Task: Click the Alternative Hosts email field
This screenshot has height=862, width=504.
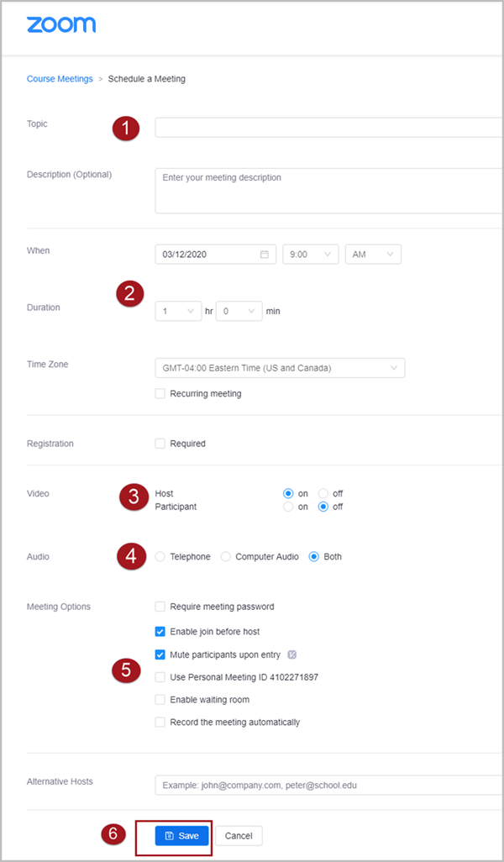Action: click(x=328, y=786)
